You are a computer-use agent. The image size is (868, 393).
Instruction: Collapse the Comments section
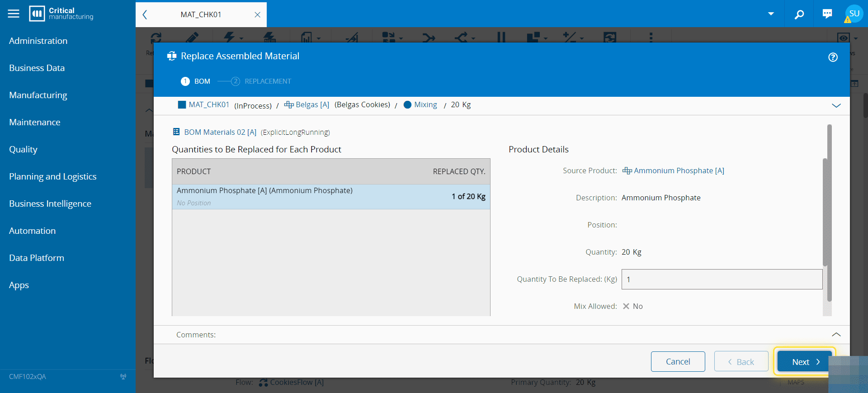point(836,335)
